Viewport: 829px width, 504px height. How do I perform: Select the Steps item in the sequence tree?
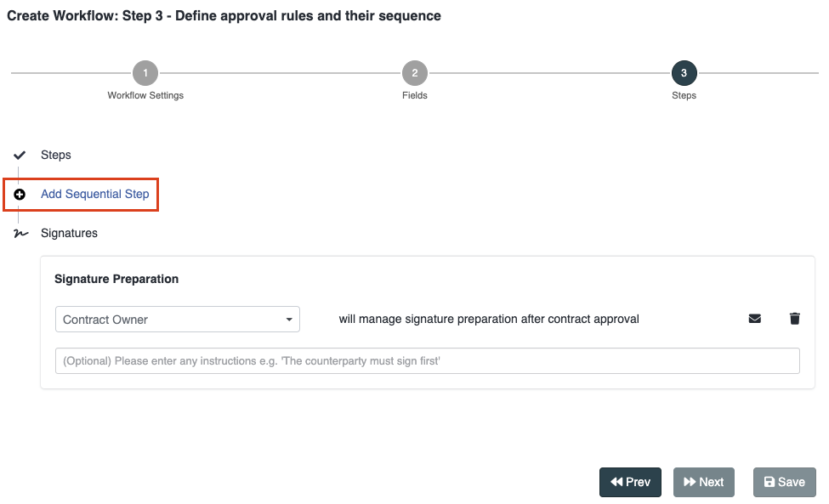click(56, 156)
